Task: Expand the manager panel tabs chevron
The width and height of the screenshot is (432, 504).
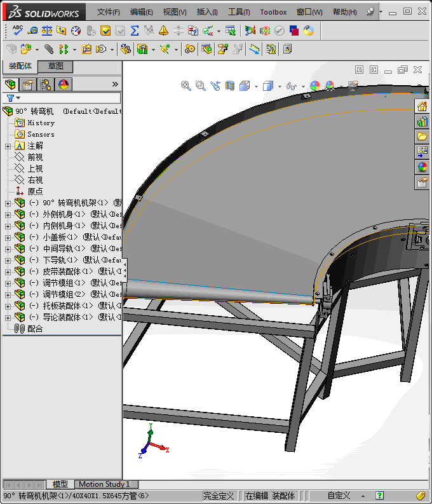Action: point(115,85)
